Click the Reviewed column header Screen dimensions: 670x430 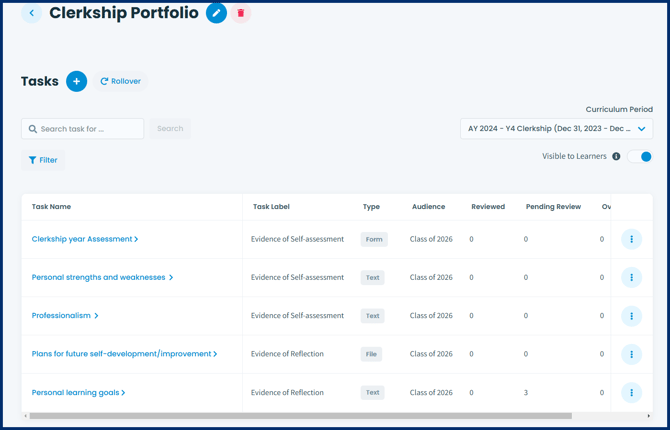click(488, 206)
